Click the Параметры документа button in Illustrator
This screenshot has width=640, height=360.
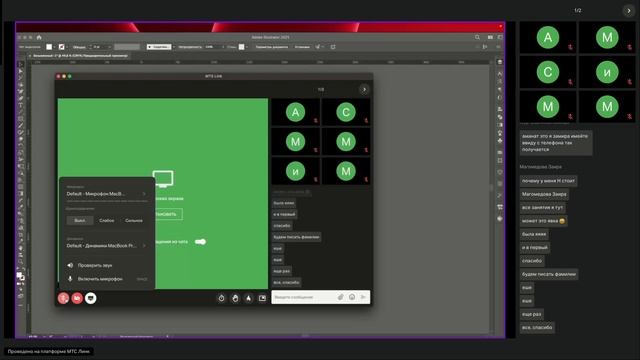pos(272,47)
